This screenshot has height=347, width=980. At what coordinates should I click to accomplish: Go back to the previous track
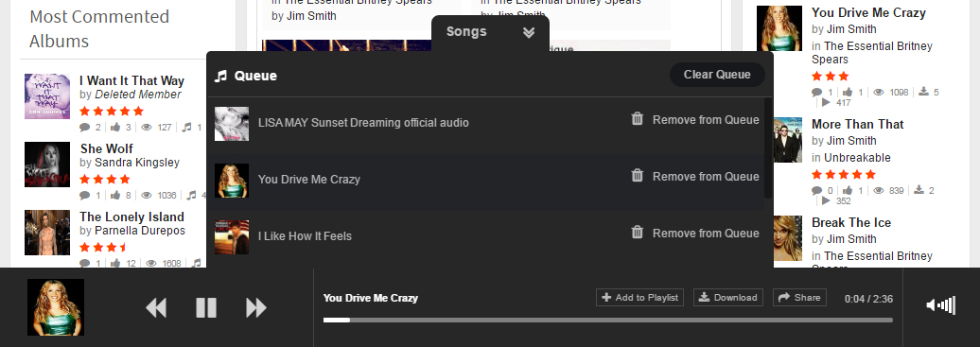coord(156,307)
